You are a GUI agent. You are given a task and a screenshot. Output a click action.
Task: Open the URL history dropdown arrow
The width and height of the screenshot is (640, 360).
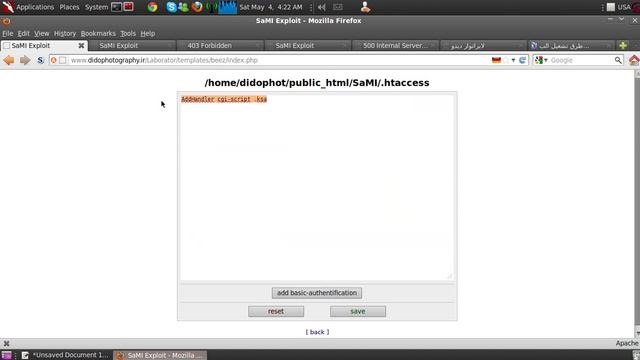tap(513, 60)
